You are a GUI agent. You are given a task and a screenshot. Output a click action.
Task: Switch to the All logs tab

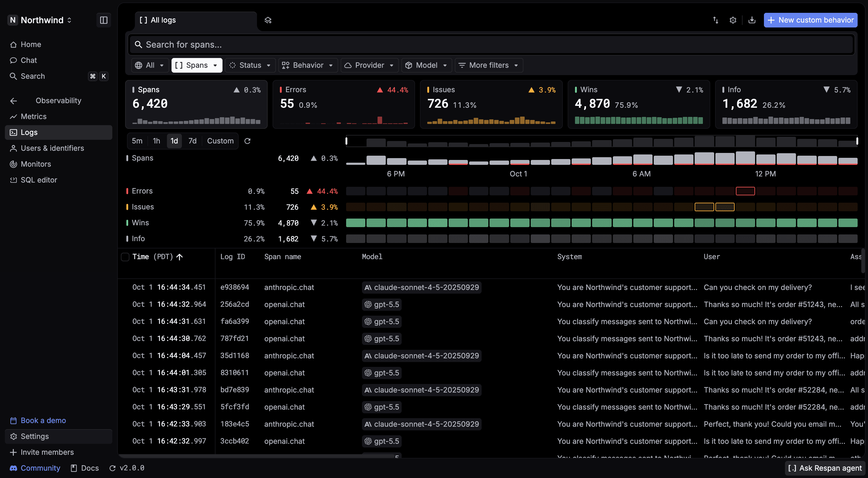coord(195,20)
